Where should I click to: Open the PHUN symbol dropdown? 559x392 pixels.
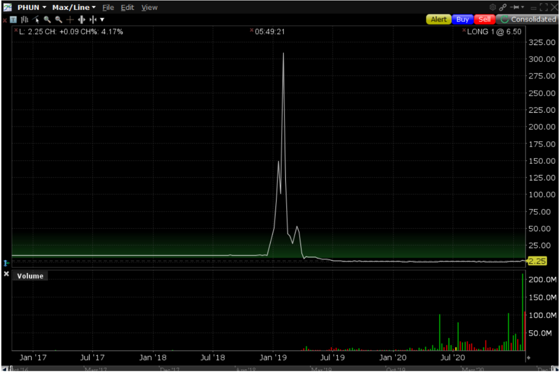pos(32,7)
